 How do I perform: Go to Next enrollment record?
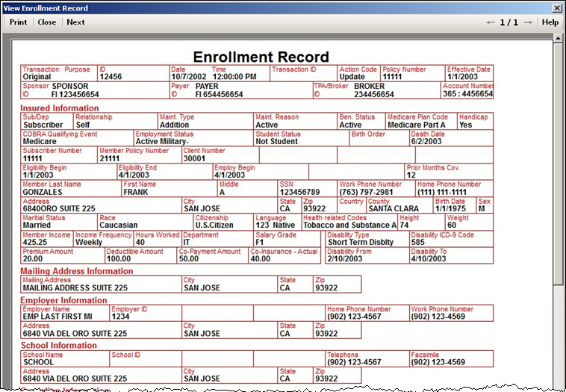[x=76, y=22]
